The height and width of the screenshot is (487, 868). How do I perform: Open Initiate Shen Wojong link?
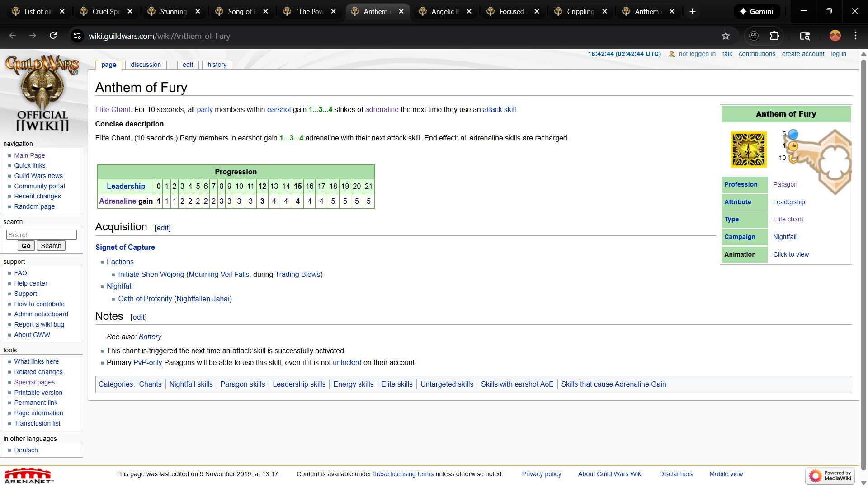point(151,274)
